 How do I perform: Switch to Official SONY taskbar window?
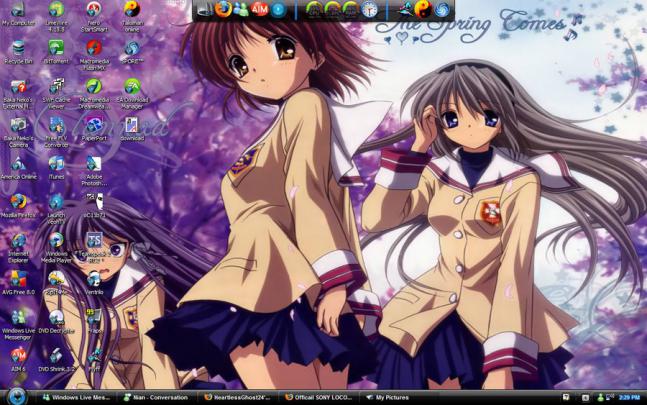[x=319, y=398]
